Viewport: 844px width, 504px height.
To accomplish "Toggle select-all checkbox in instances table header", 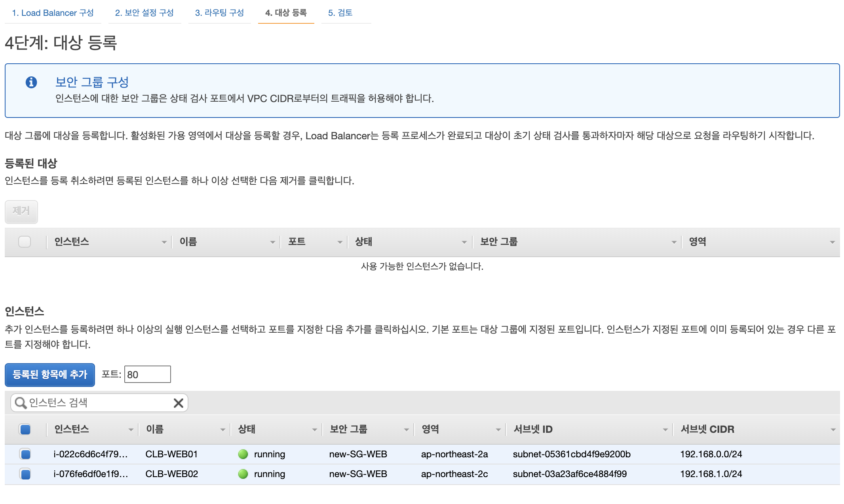I will pyautogui.click(x=25, y=429).
